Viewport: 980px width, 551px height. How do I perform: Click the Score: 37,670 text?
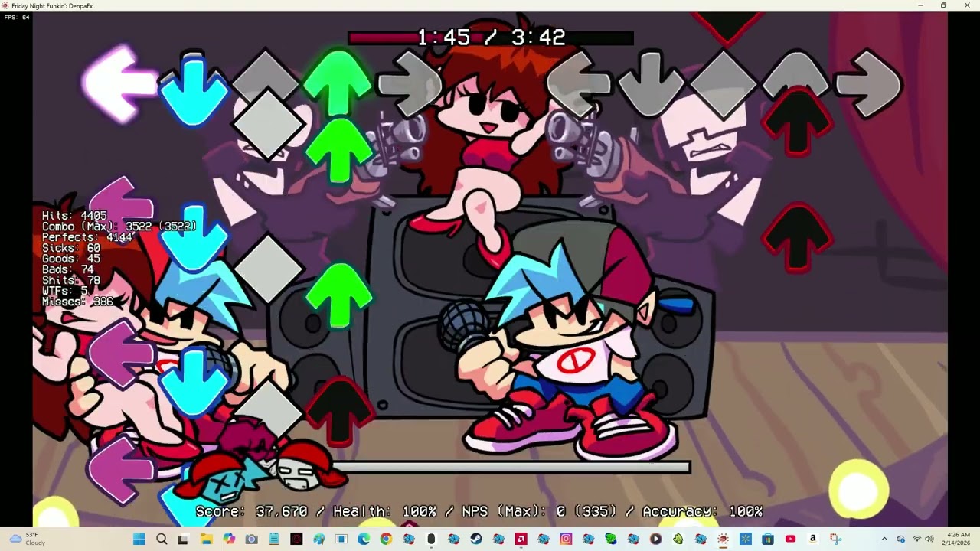coord(251,511)
